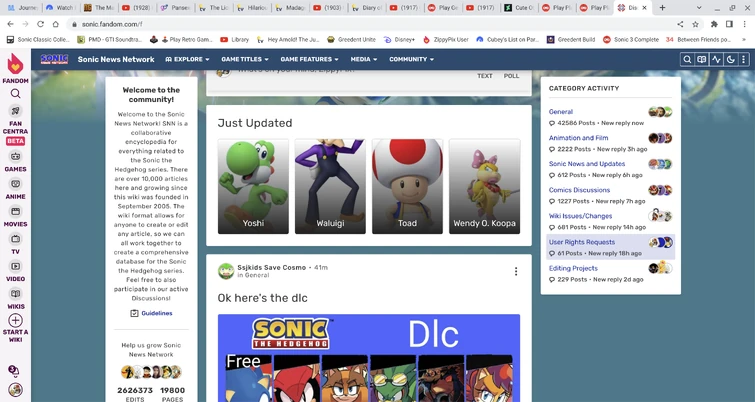
Task: Click the Sonic News Network logo
Action: coord(54,59)
